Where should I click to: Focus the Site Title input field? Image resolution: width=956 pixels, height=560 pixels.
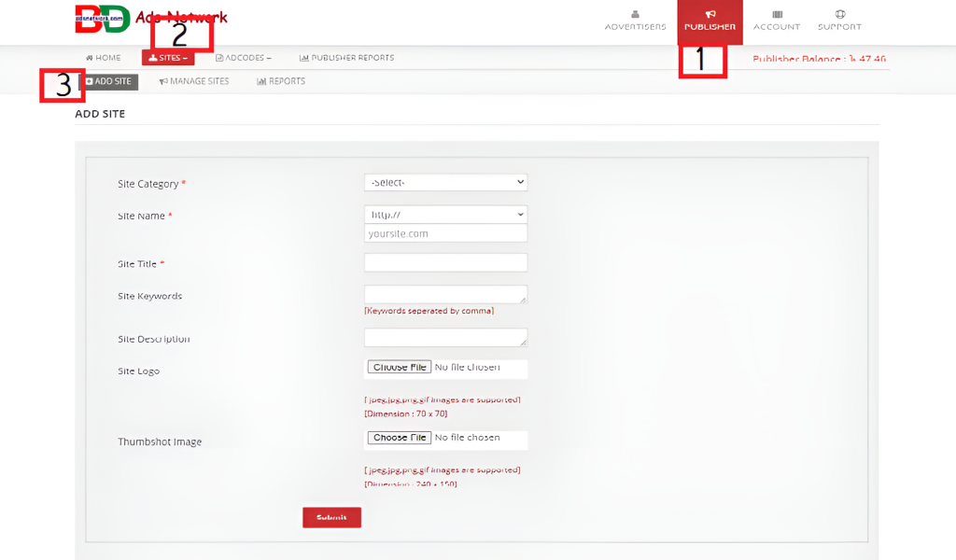click(445, 263)
